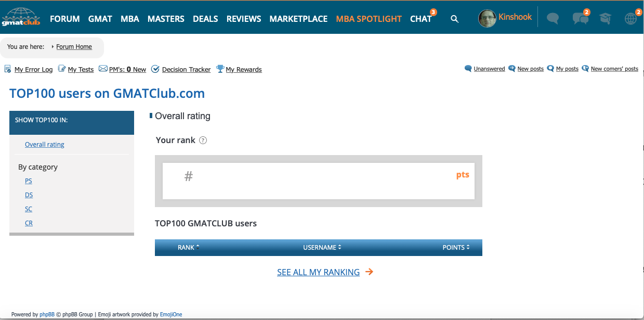Click the Unanswered bubble icon

pyautogui.click(x=468, y=68)
